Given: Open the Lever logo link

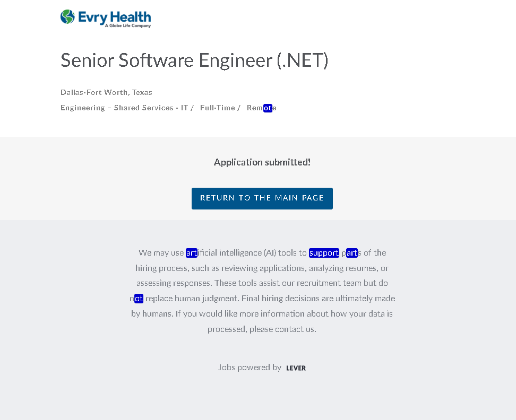Looking at the screenshot, I should (x=296, y=368).
